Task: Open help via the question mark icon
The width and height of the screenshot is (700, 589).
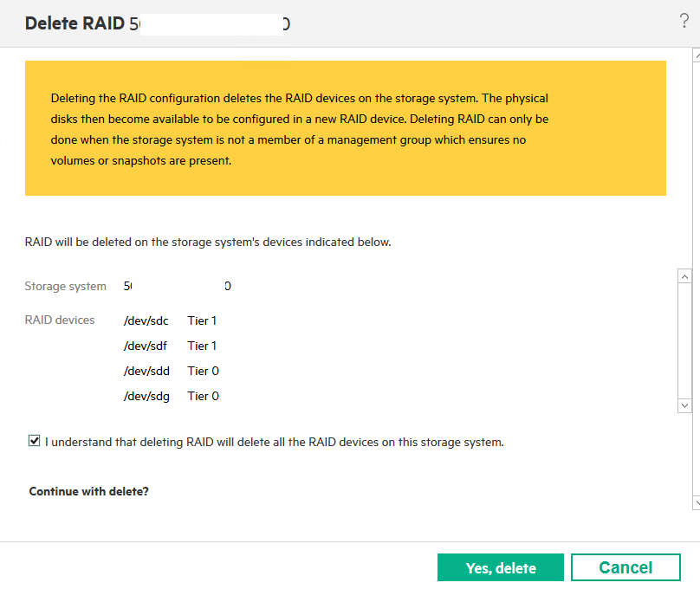Action: [684, 21]
